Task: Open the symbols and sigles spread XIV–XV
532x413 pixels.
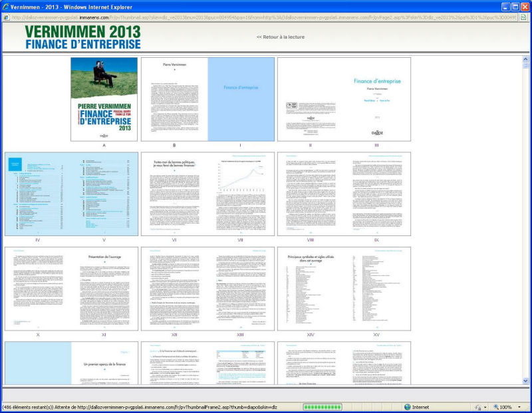Action: point(344,289)
